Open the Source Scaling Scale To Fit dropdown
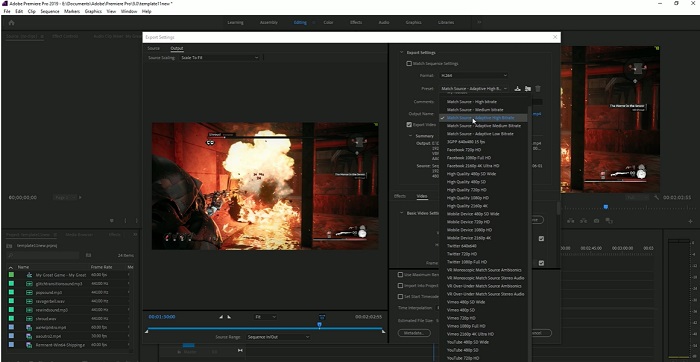The image size is (700, 362). click(220, 58)
